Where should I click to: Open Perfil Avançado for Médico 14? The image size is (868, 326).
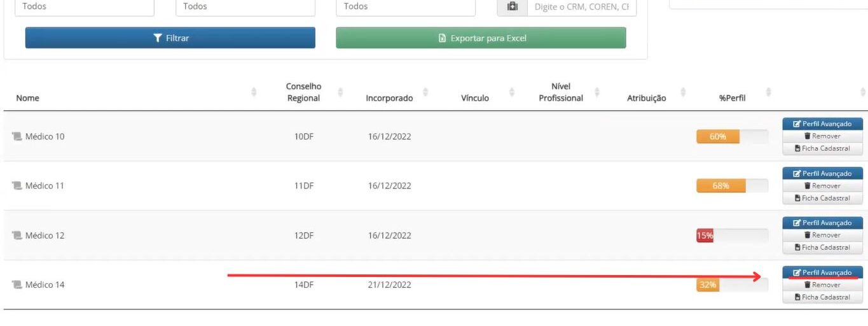[x=822, y=273]
